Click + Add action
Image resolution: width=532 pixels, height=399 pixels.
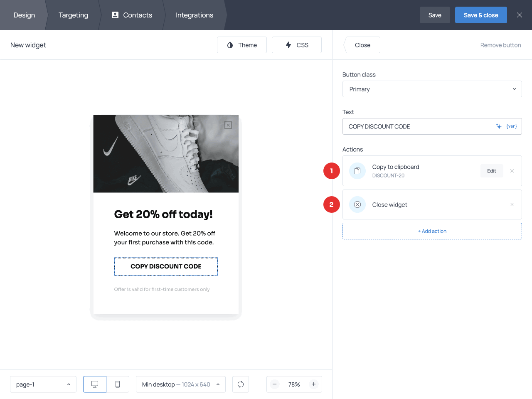[432, 231]
